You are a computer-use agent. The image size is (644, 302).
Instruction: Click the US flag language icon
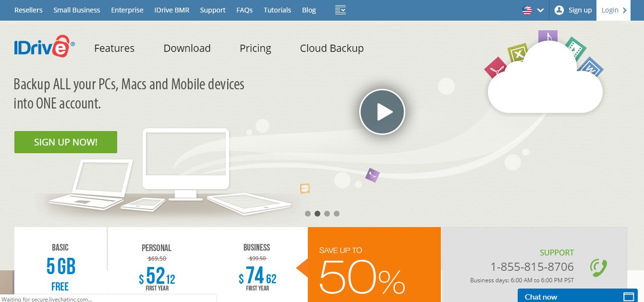[x=527, y=10]
